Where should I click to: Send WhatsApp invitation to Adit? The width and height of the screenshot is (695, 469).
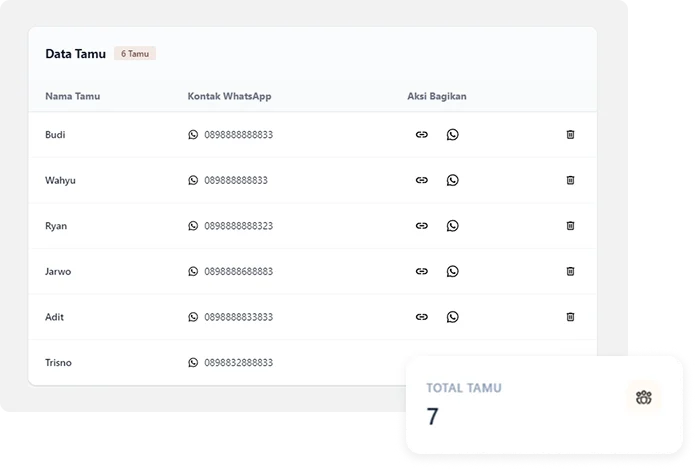coord(452,317)
